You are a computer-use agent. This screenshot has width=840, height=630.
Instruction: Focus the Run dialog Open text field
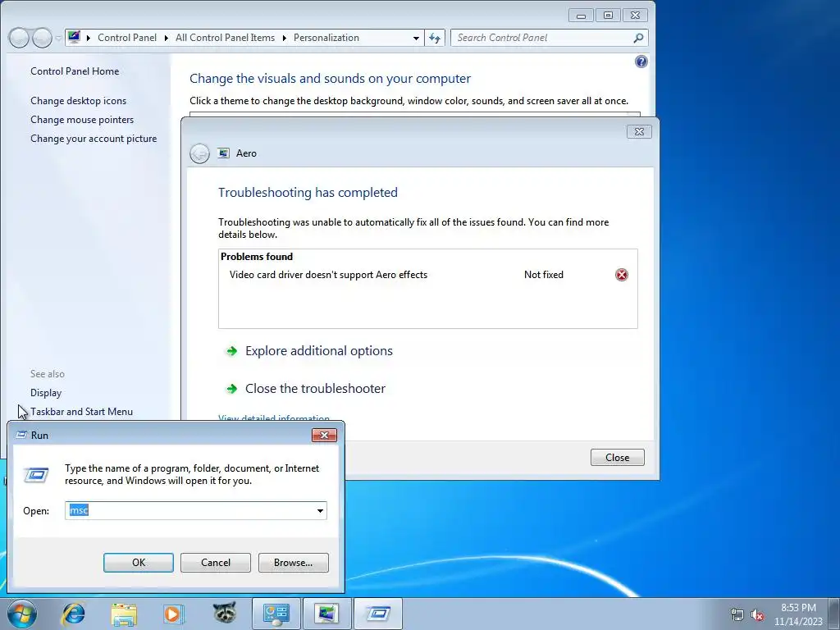189,510
